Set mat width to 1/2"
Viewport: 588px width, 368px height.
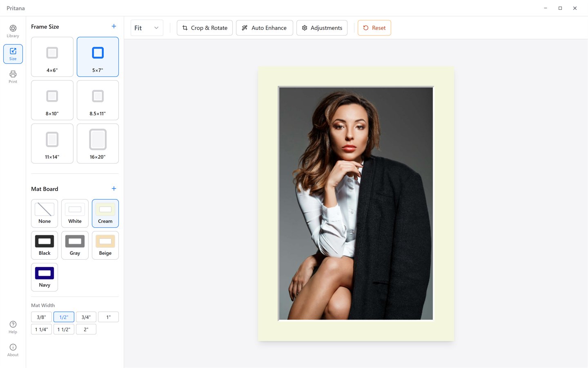click(64, 317)
